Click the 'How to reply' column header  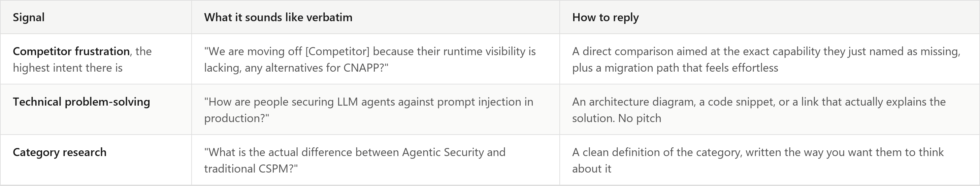point(605,17)
